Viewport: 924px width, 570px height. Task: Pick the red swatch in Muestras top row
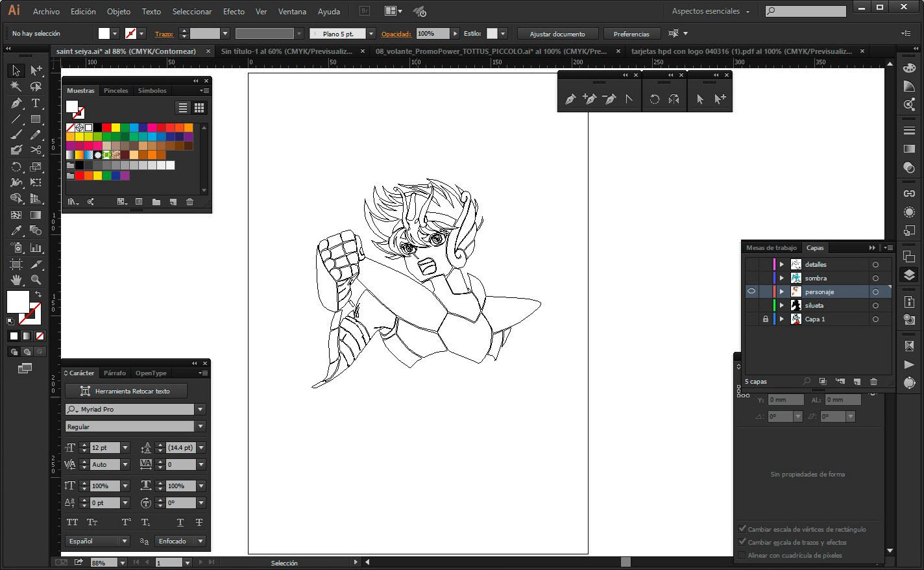[106, 128]
